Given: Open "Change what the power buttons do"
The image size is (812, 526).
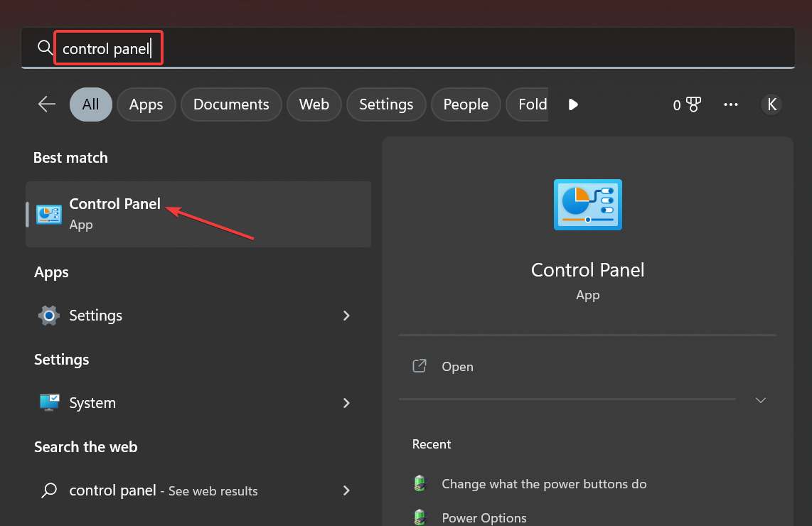Looking at the screenshot, I should [x=544, y=483].
